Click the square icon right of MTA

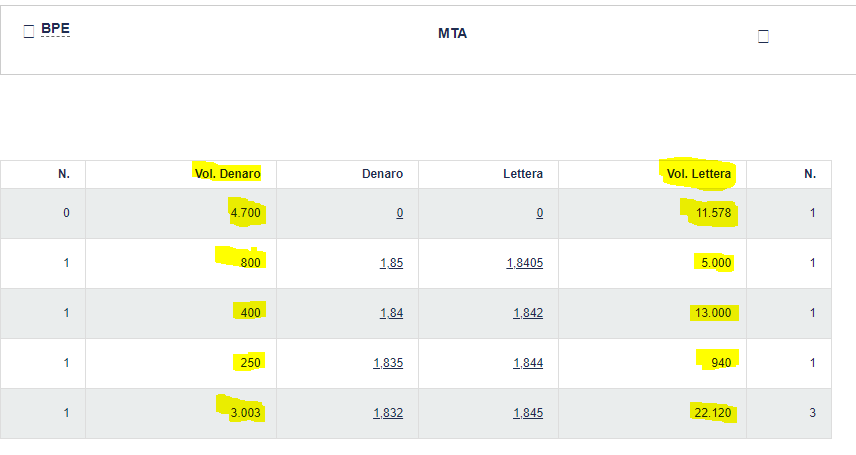pyautogui.click(x=763, y=37)
